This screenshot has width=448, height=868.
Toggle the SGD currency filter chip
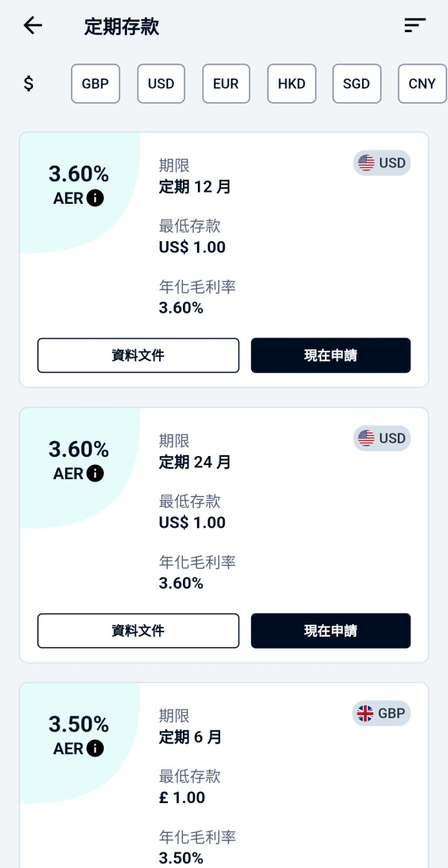(x=357, y=84)
